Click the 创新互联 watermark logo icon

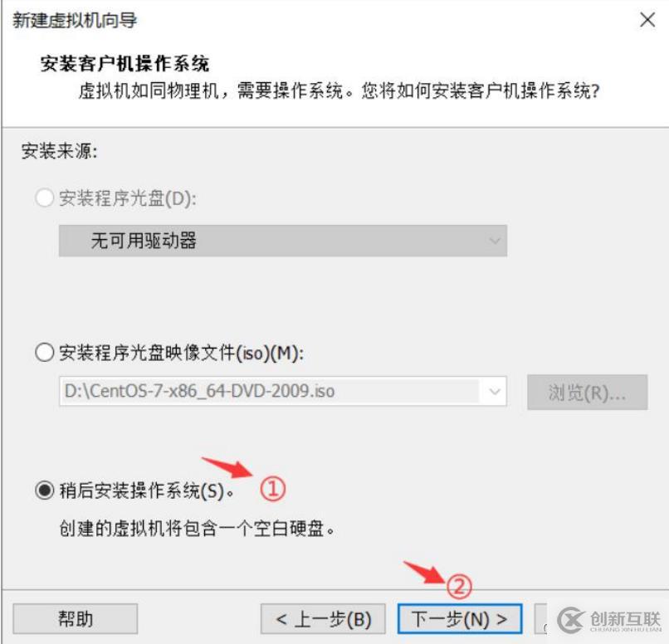point(570,620)
